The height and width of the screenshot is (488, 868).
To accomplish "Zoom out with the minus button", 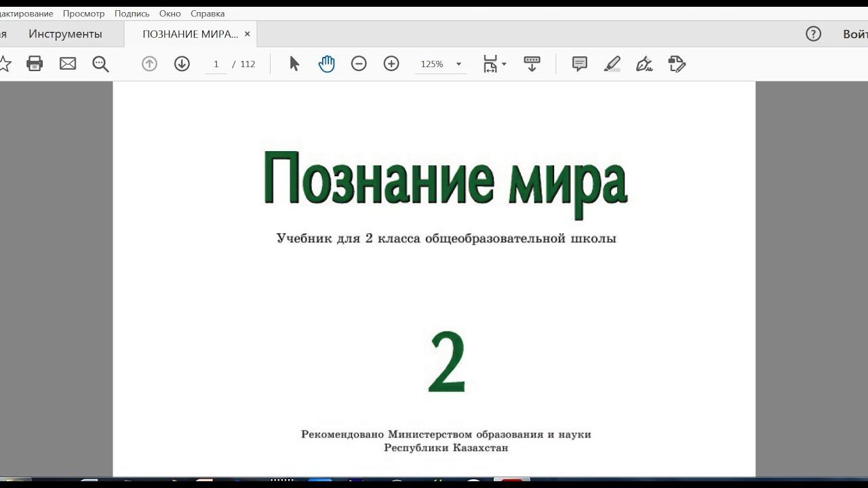I will tap(359, 64).
